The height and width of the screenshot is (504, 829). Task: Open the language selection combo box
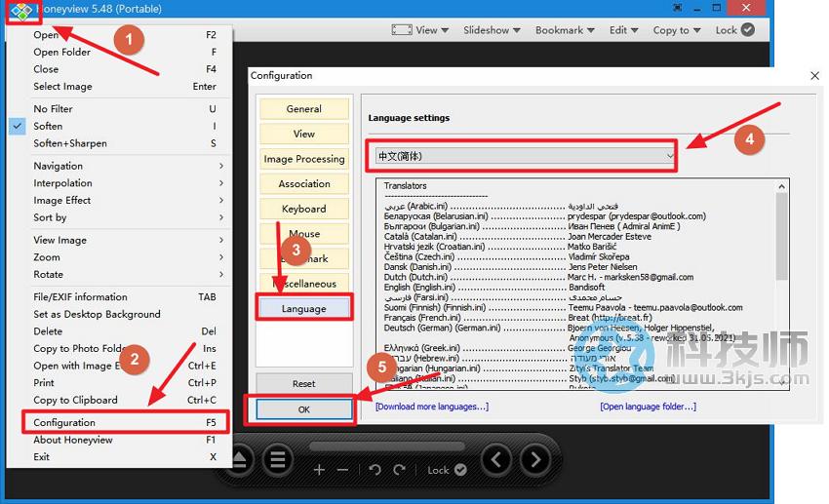point(526,156)
